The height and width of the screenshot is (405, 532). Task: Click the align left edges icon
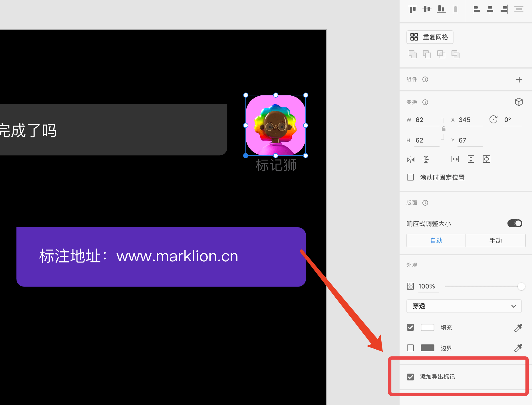476,9
